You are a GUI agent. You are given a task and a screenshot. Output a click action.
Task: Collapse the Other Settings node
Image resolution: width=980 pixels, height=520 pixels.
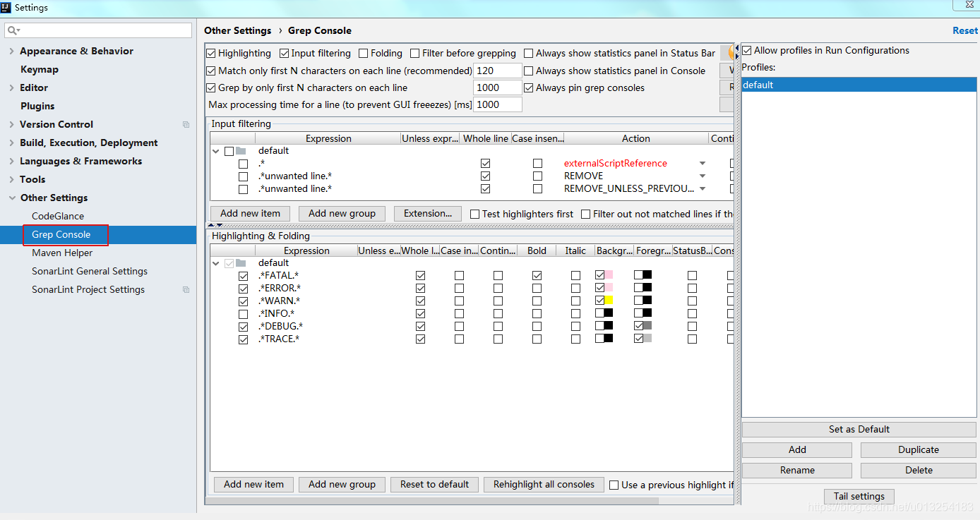(11, 198)
